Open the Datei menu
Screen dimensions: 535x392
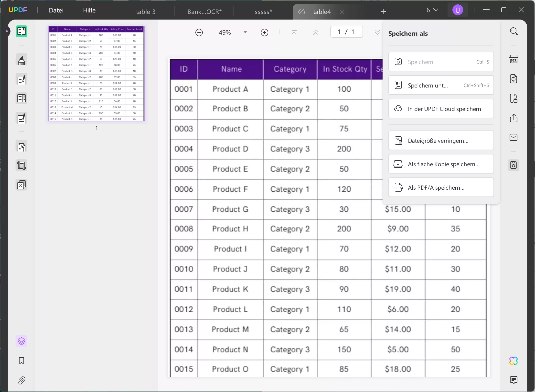(x=56, y=10)
